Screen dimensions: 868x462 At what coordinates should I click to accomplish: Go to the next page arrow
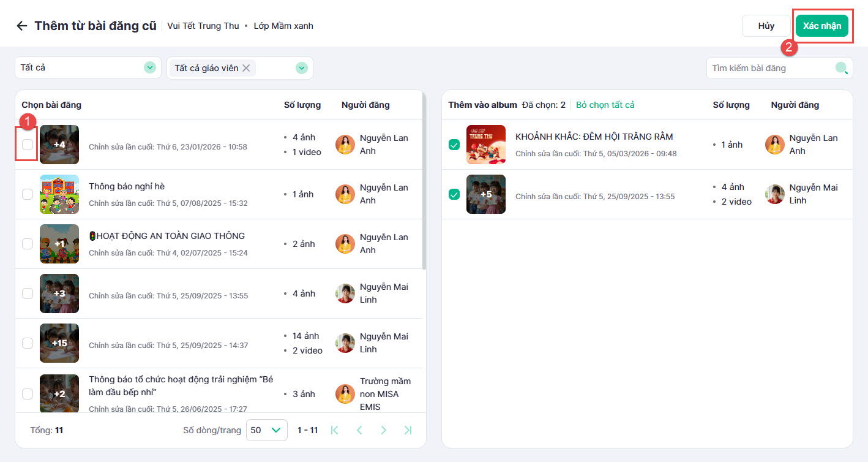(x=384, y=430)
